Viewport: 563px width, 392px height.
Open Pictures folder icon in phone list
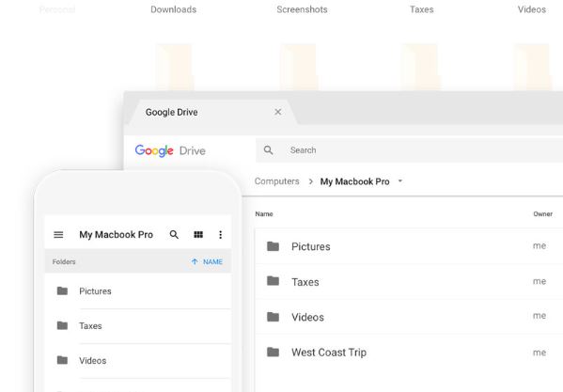click(x=62, y=290)
